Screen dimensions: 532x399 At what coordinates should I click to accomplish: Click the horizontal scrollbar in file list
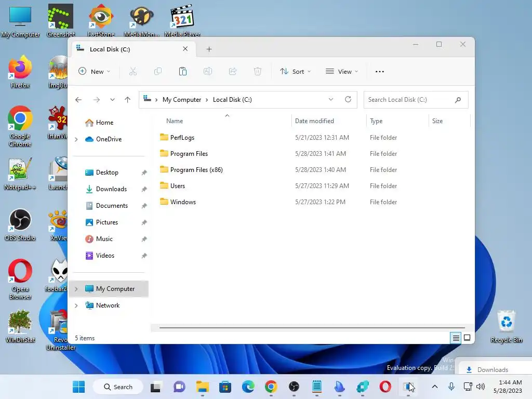pyautogui.click(x=312, y=328)
